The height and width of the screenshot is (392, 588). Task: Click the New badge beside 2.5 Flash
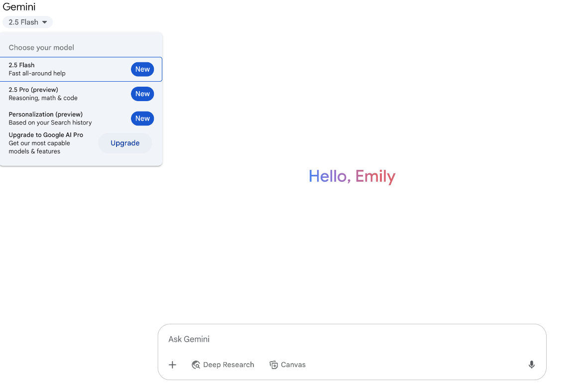[142, 69]
